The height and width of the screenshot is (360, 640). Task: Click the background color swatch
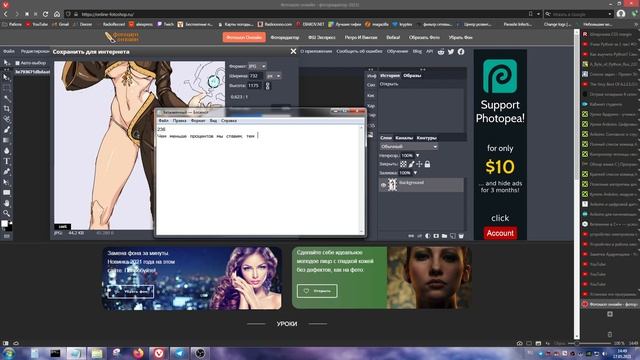[9, 228]
